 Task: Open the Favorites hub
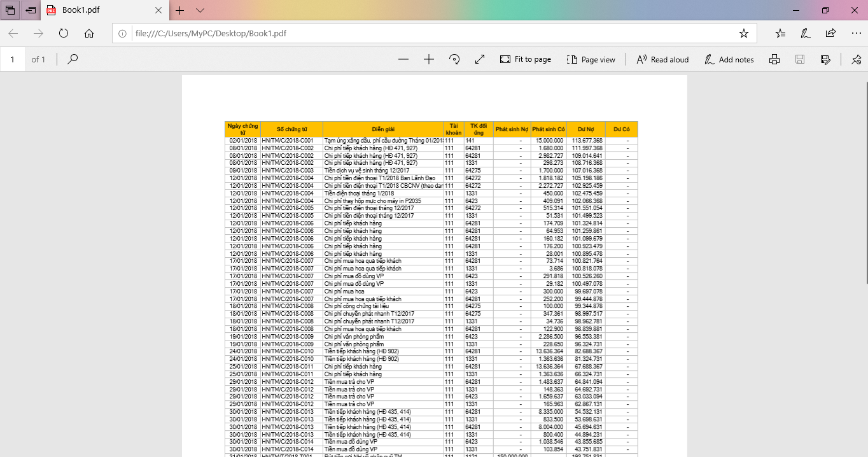781,33
